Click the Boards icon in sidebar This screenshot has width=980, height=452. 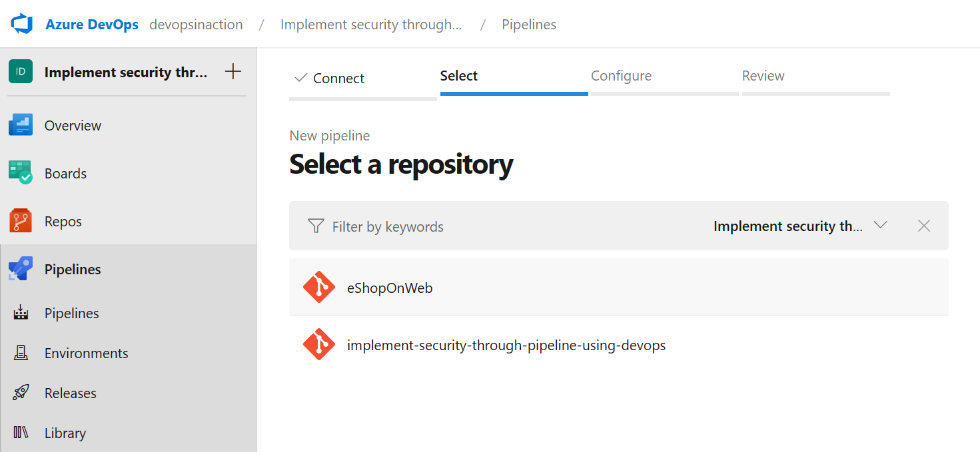(x=21, y=173)
